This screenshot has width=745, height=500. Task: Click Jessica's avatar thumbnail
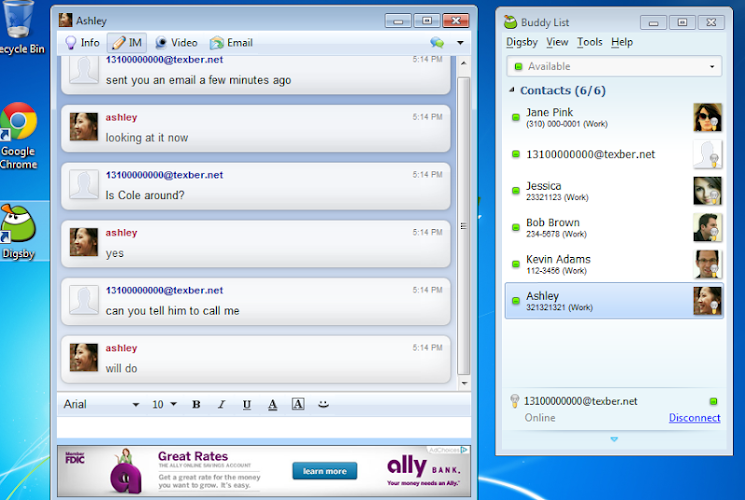pyautogui.click(x=707, y=191)
